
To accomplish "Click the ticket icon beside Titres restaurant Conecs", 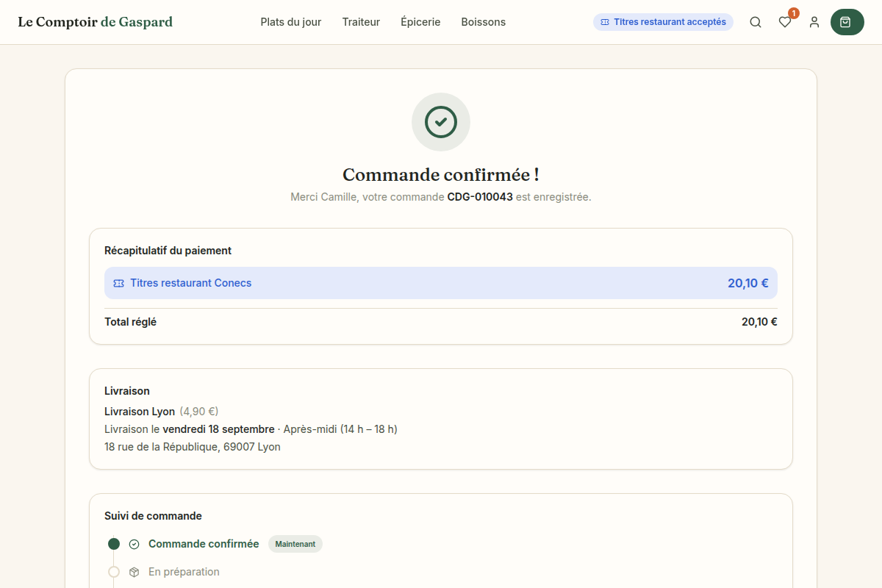I will (x=118, y=283).
